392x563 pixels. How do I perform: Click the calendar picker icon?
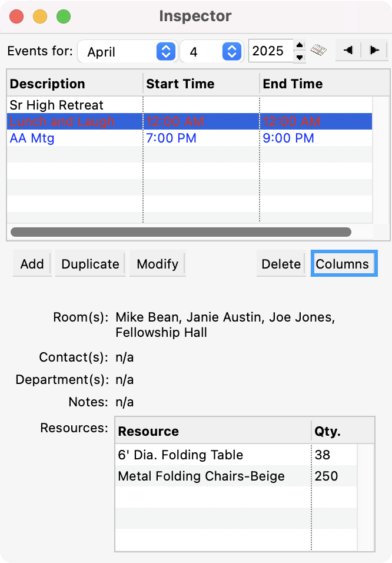(x=318, y=51)
